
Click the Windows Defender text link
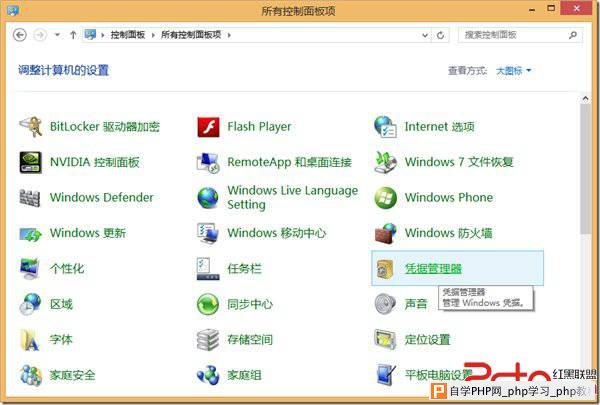tap(102, 198)
